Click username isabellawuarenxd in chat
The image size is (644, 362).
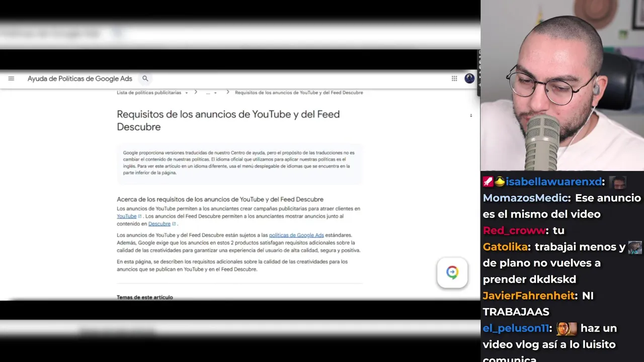click(553, 182)
